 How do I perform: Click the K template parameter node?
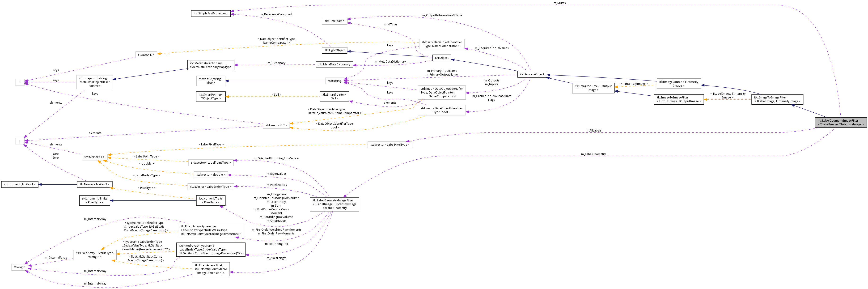[20, 82]
